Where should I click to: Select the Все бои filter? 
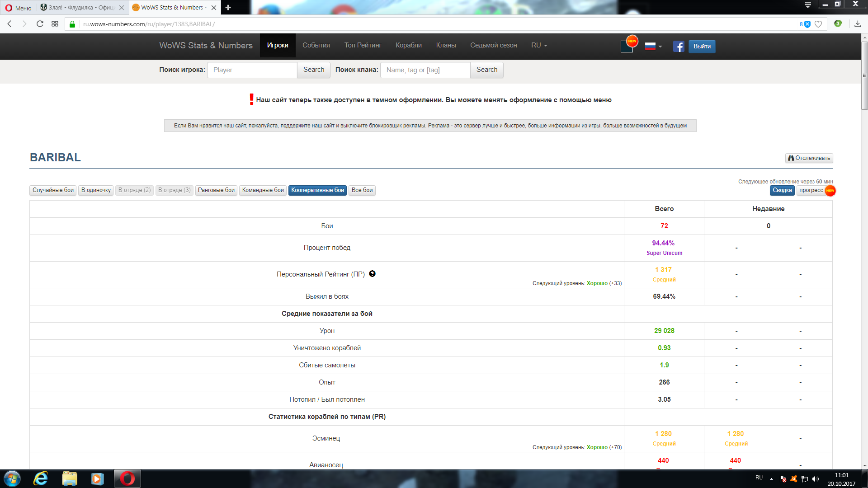point(362,190)
